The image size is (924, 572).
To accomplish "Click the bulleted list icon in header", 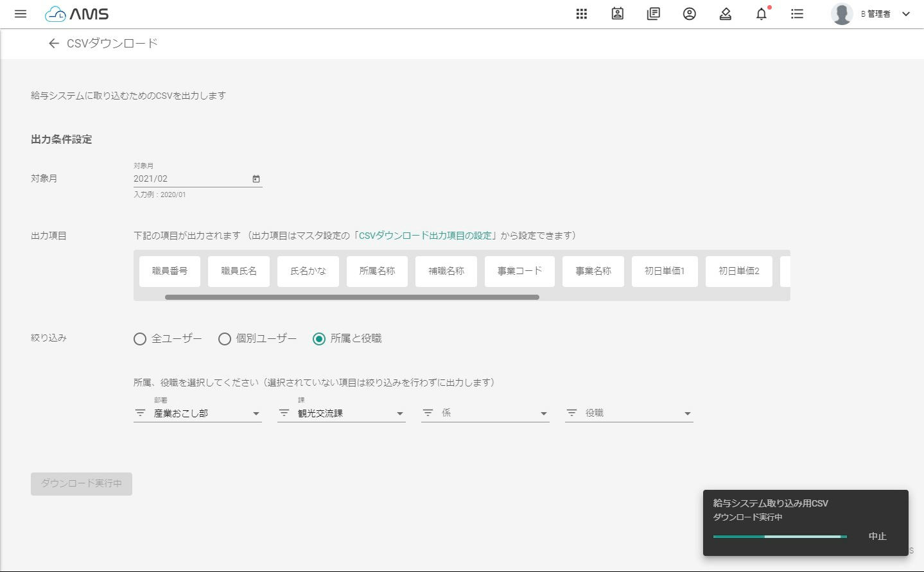I will click(x=798, y=14).
